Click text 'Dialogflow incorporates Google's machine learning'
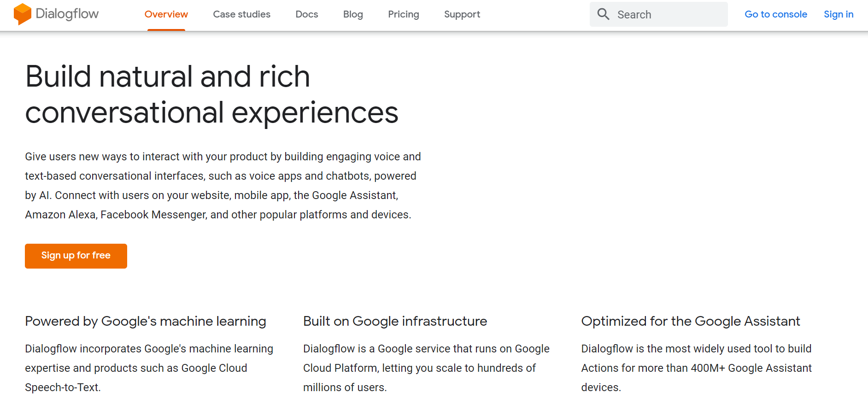This screenshot has width=868, height=416. pos(149,349)
